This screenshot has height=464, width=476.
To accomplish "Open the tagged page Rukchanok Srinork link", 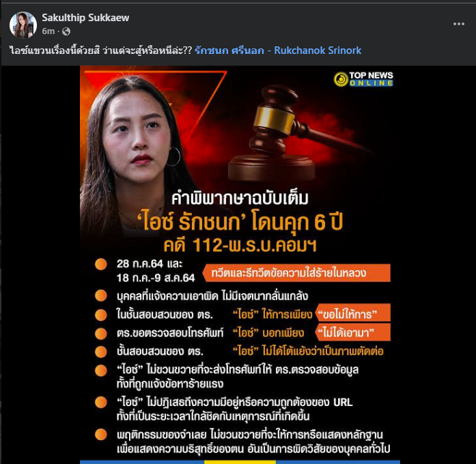I will point(278,50).
